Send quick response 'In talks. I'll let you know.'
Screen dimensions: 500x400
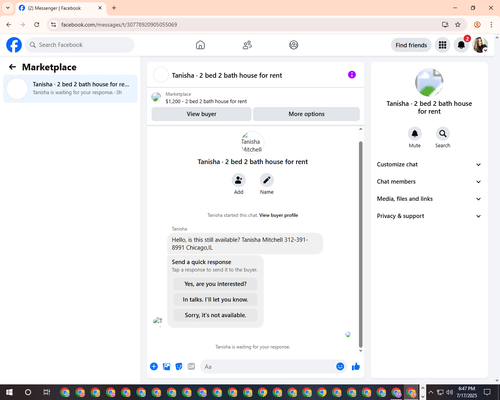click(215, 300)
